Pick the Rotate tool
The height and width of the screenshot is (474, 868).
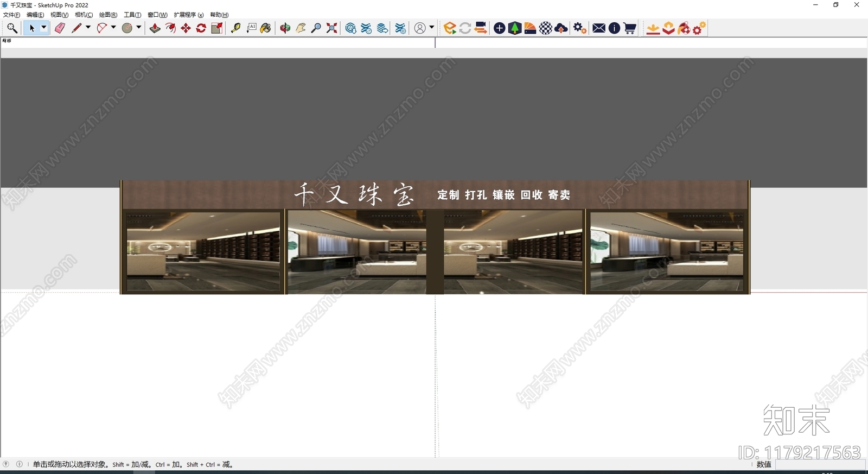[201, 28]
